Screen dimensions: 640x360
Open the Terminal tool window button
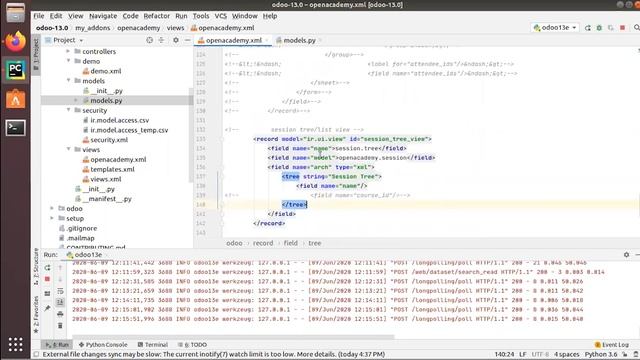point(153,345)
